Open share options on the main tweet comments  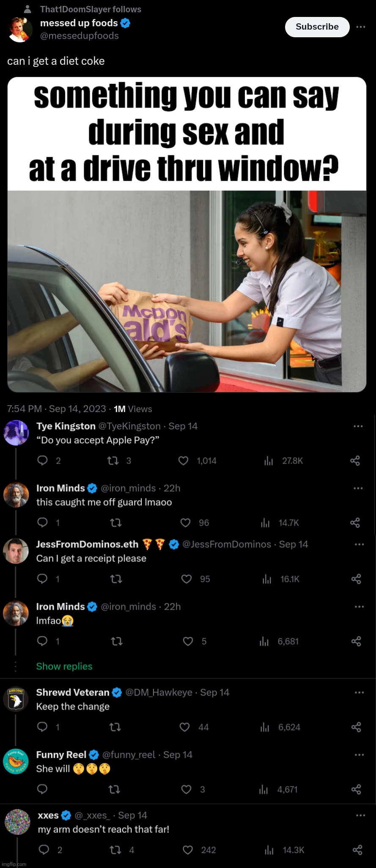(356, 461)
